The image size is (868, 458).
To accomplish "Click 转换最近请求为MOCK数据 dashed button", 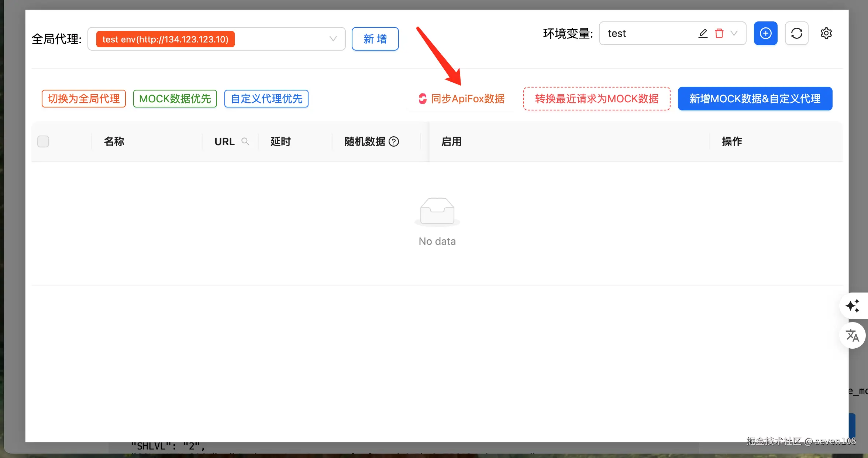I will (597, 99).
